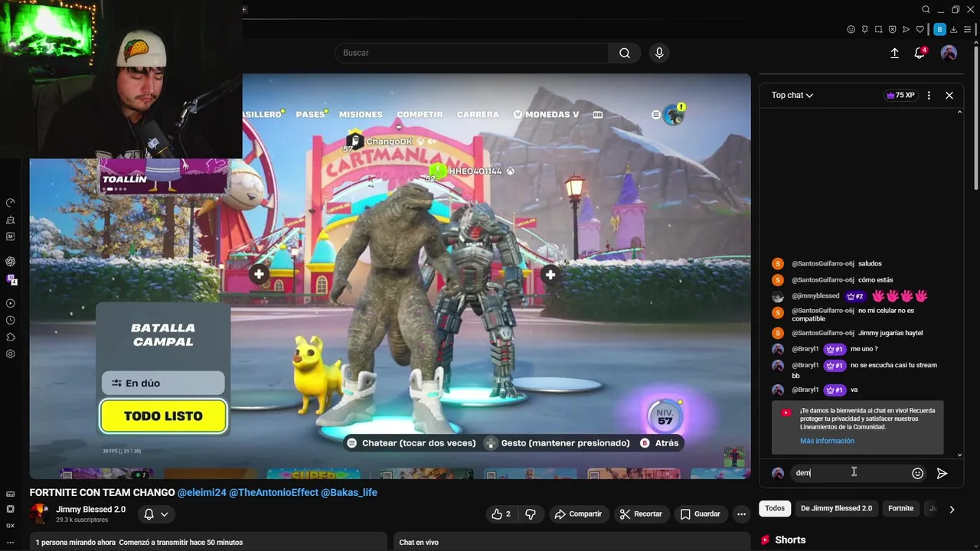This screenshot has height=551, width=980.
Task: Click the search magnifier button
Action: coord(625,53)
